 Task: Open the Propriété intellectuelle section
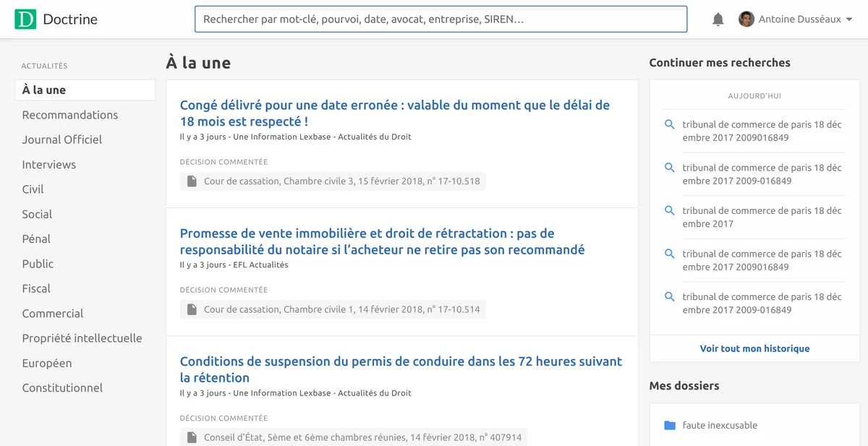(83, 338)
